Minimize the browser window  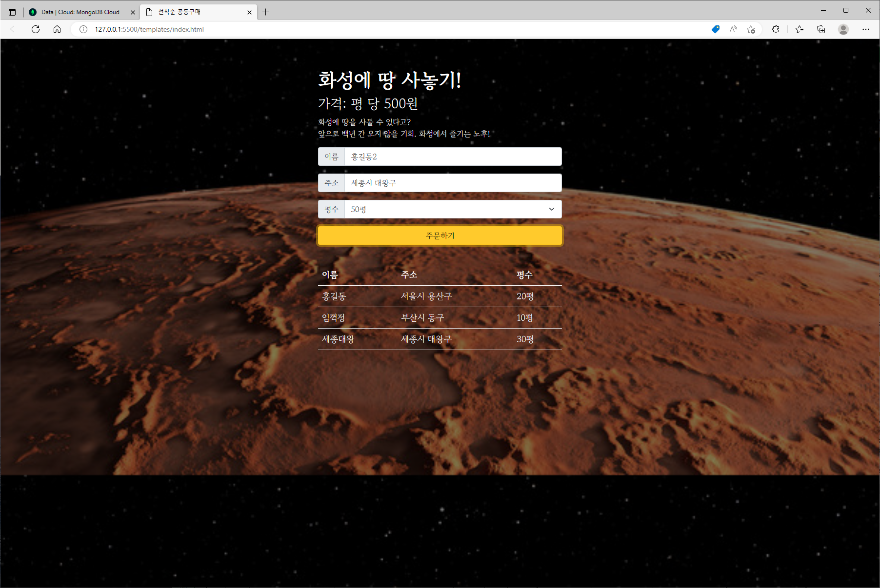[823, 10]
